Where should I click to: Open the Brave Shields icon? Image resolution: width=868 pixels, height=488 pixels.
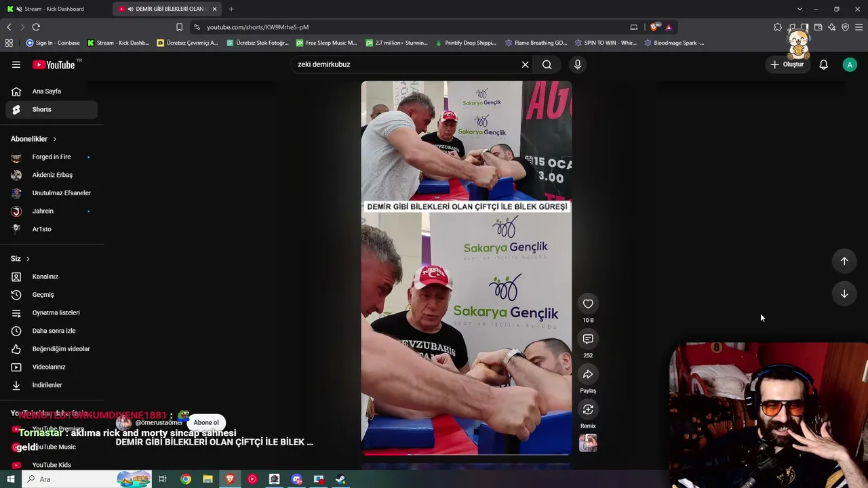click(x=654, y=27)
